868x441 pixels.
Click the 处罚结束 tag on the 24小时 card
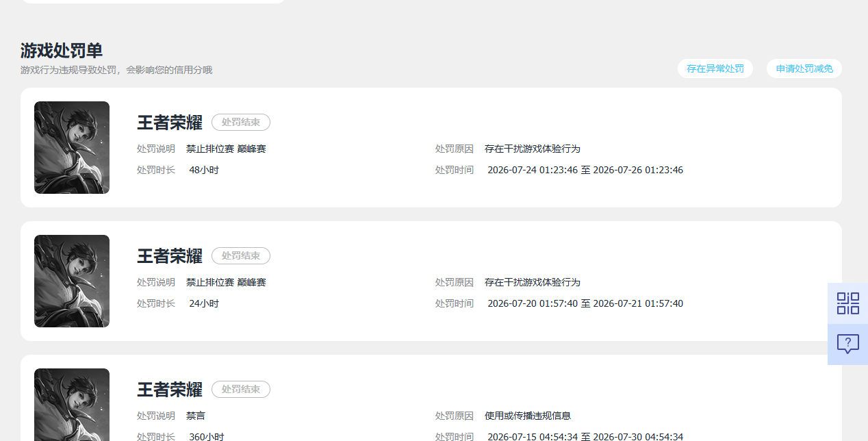click(x=241, y=256)
